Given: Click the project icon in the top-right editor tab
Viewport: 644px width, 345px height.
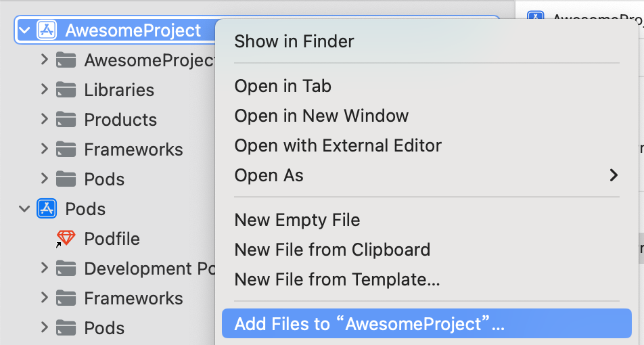Looking at the screenshot, I should (x=536, y=16).
